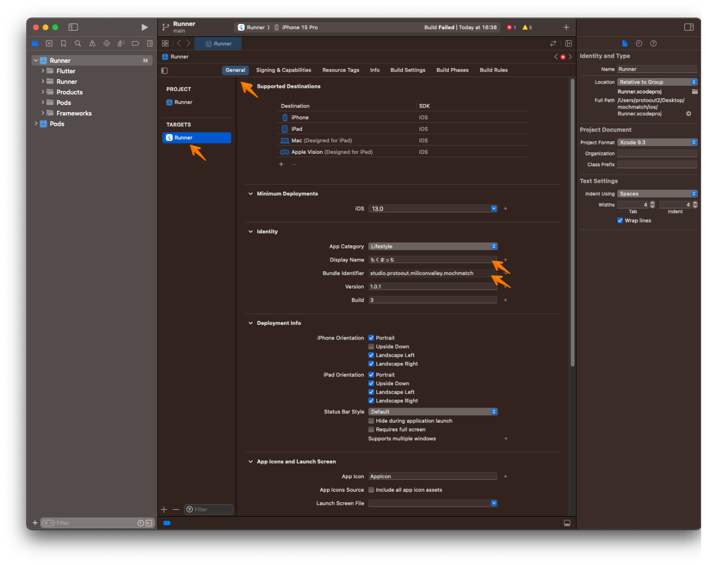Open the related items grid icon
This screenshot has width=728, height=565.
pyautogui.click(x=165, y=44)
